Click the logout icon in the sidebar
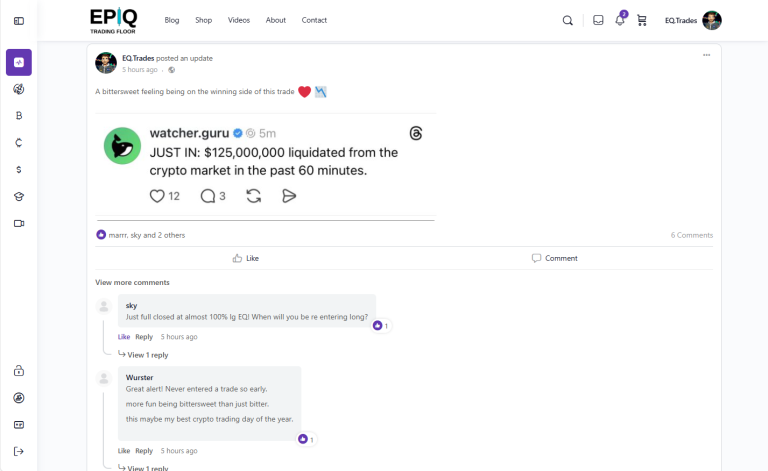Viewport: 768px width, 471px height. coord(19,451)
